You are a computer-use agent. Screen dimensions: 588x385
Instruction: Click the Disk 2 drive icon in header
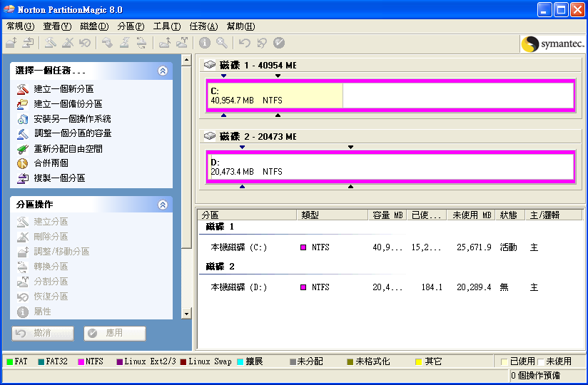point(210,136)
